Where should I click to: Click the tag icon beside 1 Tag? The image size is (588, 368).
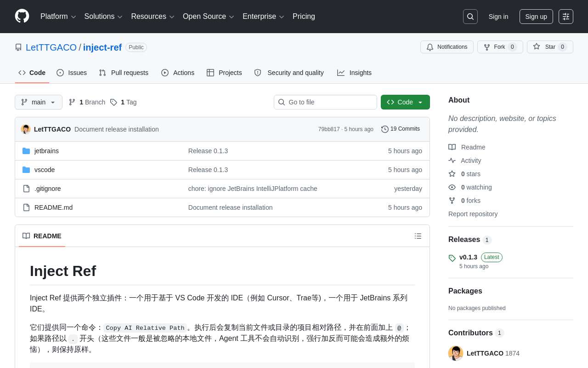113,102
